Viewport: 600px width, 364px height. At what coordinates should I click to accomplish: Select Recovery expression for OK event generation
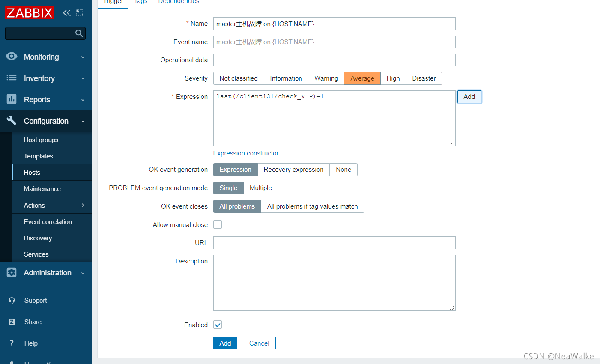294,170
